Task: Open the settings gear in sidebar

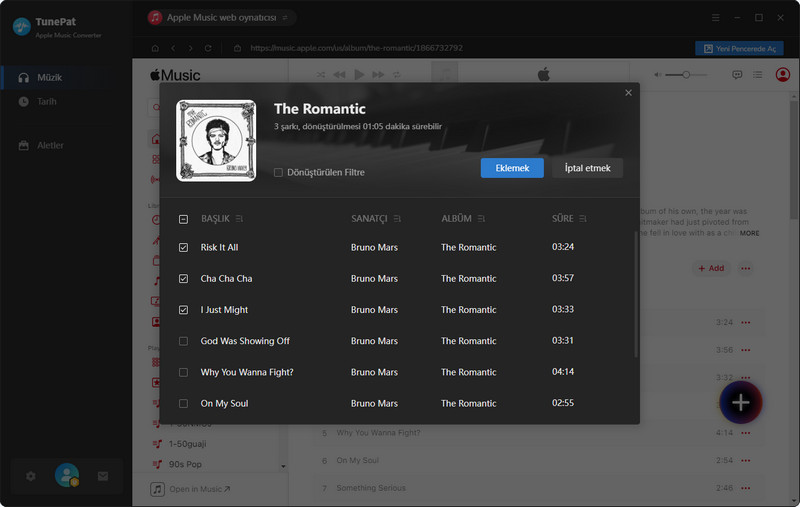Action: tap(31, 476)
